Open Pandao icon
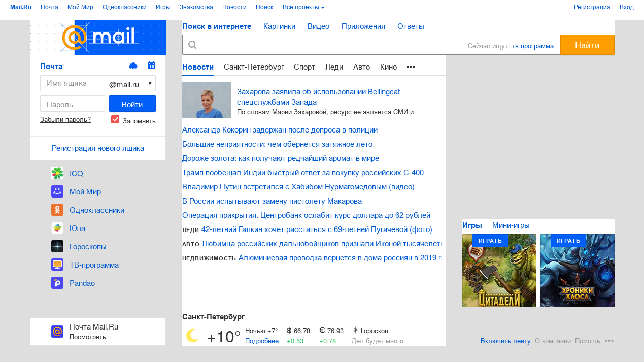Viewport: 644px width, 362px height. [x=57, y=283]
